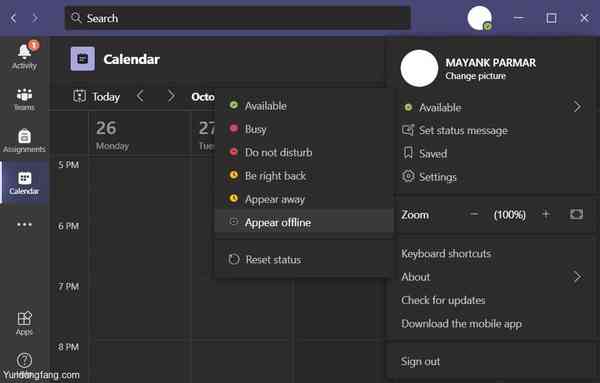Click the Reset status circular arrow icon

tap(234, 259)
